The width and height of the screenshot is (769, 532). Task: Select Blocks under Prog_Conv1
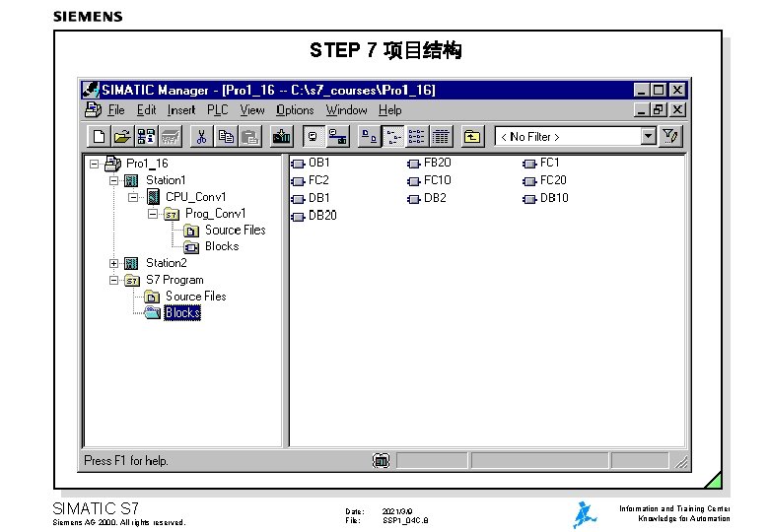tap(222, 246)
